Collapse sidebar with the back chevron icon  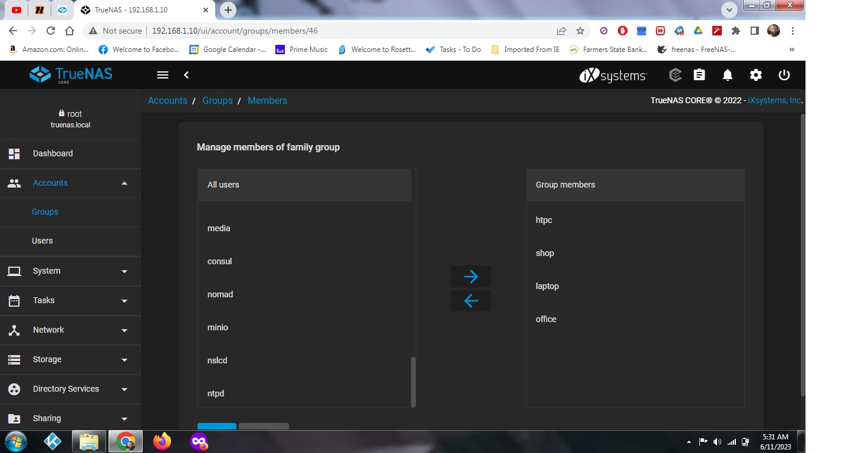click(x=186, y=75)
